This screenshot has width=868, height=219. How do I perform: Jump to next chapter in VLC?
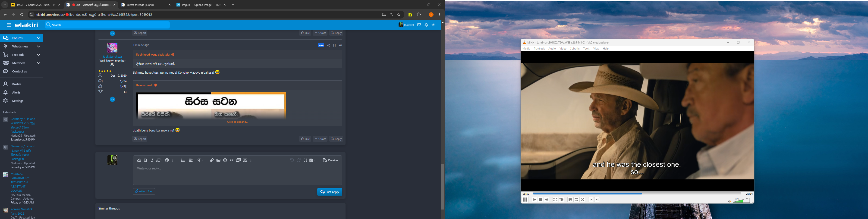(597, 200)
